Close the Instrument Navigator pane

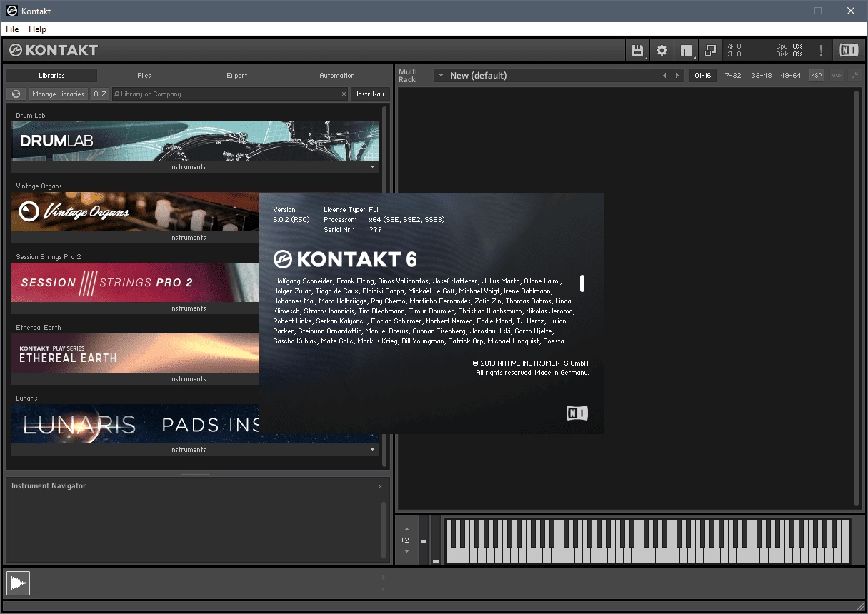[x=380, y=486]
